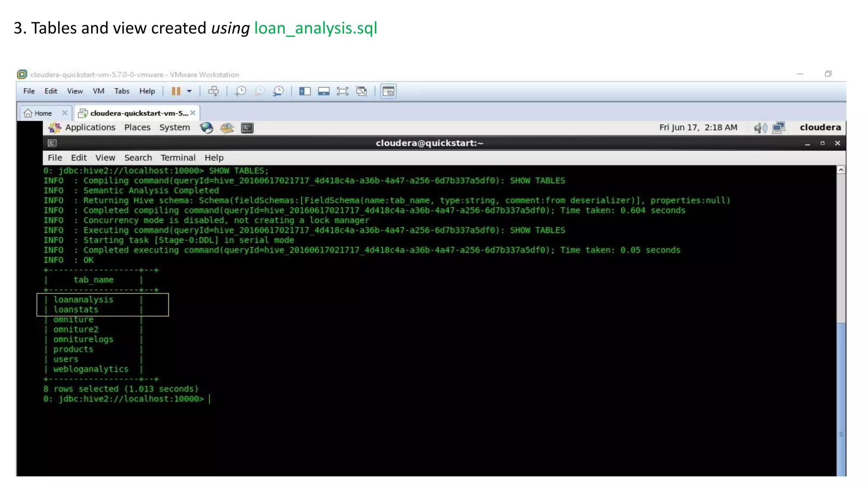868x488 pixels.
Task: Open the network connections icon
Action: pos(779,128)
